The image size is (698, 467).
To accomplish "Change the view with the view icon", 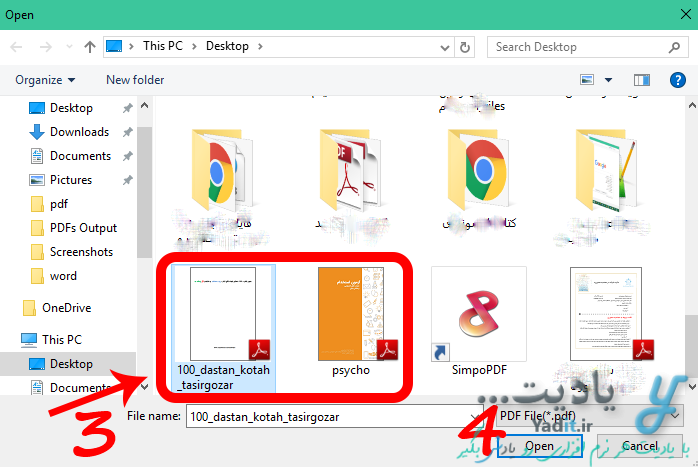I will click(x=587, y=80).
